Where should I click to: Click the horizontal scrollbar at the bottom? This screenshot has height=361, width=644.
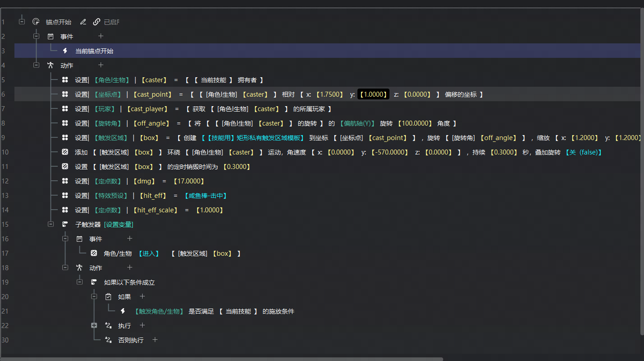coord(222,359)
